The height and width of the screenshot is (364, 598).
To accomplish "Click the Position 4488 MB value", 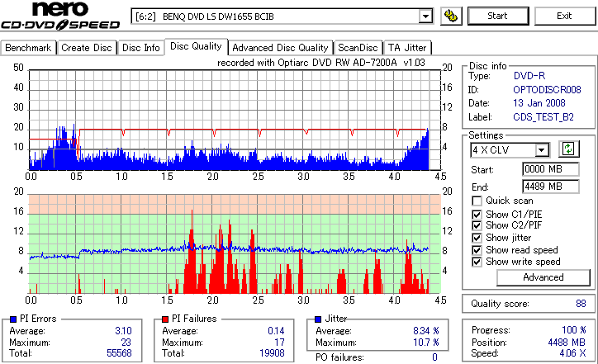I will 567,343.
